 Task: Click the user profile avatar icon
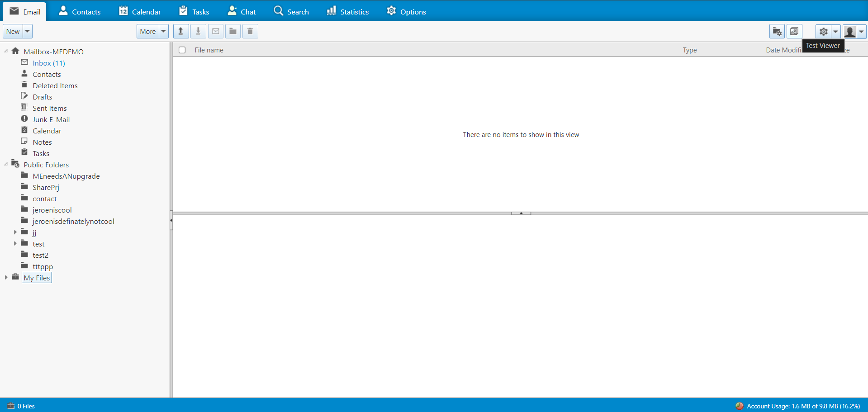click(x=850, y=31)
